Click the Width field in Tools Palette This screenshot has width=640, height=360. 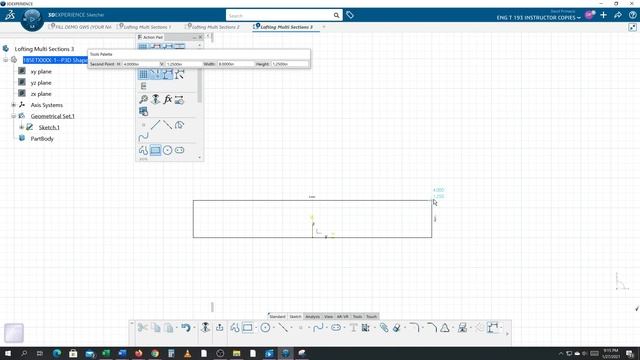point(236,64)
